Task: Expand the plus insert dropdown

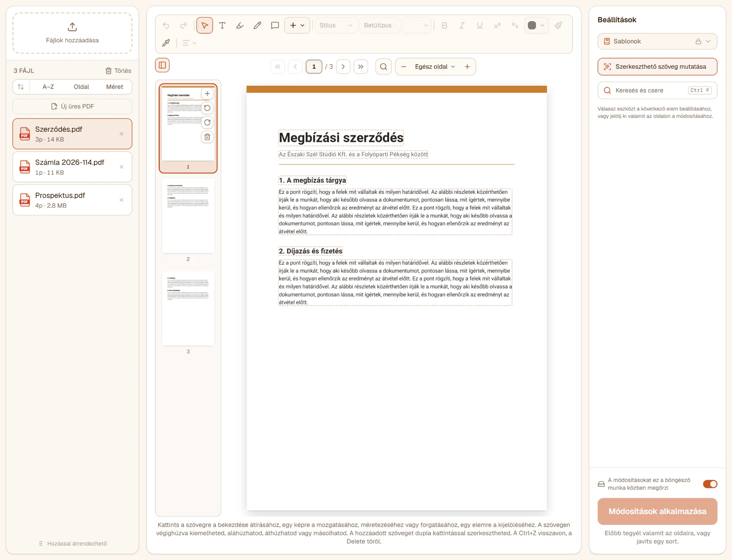Action: (x=297, y=25)
